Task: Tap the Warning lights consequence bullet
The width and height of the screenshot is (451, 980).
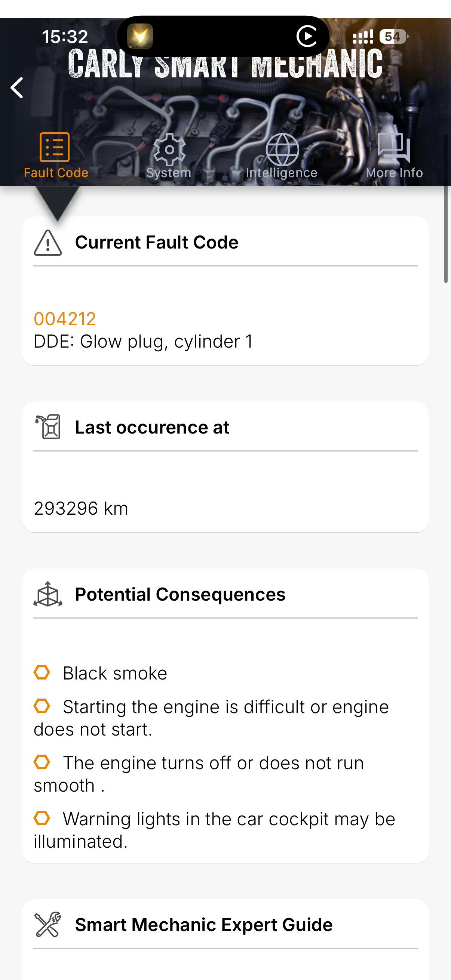Action: [x=42, y=818]
